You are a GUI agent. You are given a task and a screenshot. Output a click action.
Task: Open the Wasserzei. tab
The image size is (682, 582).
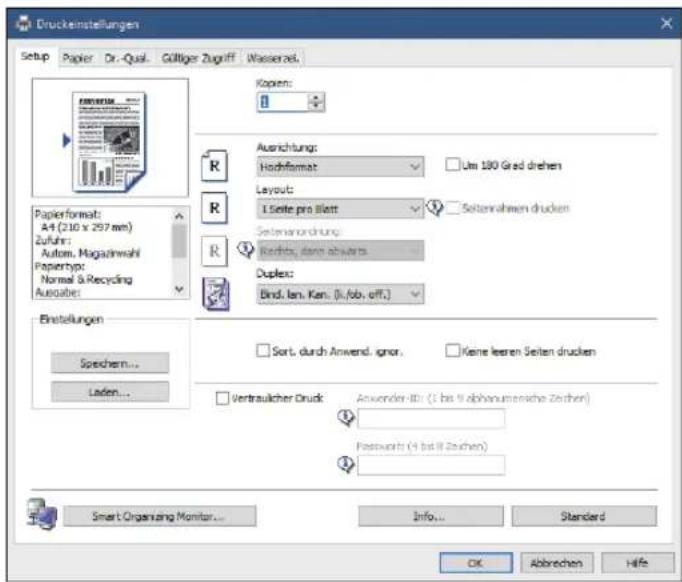click(x=273, y=58)
